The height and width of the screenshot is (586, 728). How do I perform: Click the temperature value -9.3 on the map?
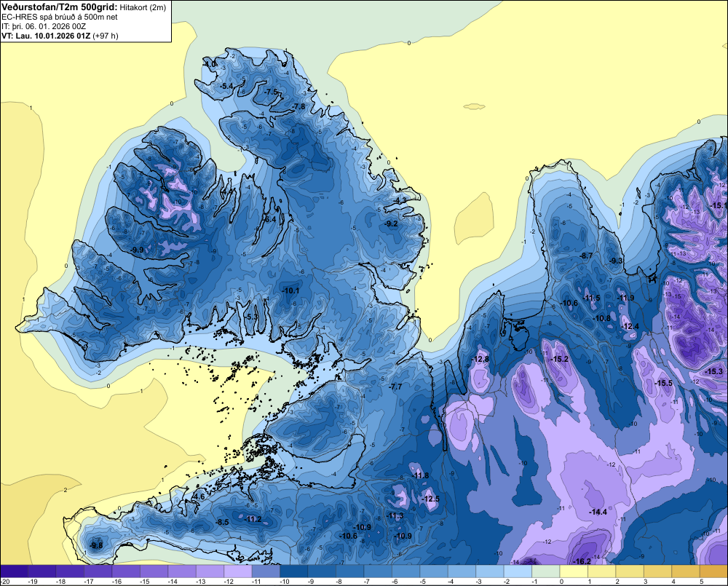pos(616,261)
